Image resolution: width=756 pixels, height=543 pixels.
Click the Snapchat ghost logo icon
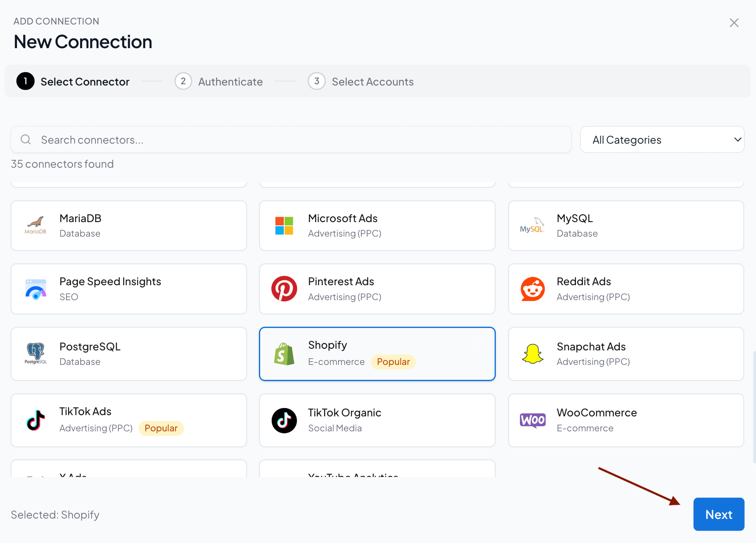point(533,354)
